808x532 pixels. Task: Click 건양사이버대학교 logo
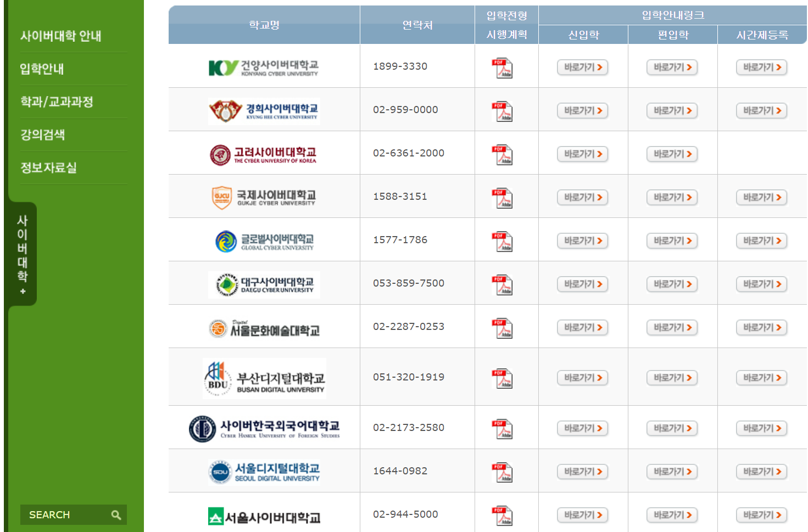(264, 68)
